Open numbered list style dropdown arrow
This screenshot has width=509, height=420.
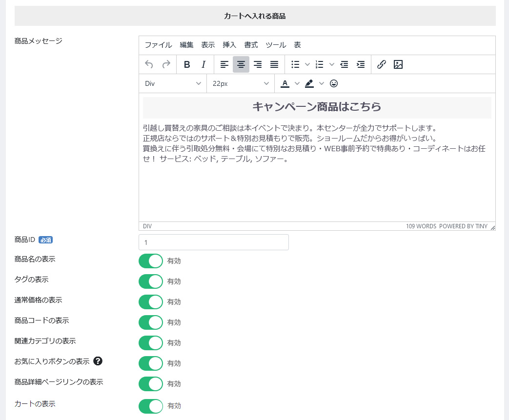click(x=332, y=64)
